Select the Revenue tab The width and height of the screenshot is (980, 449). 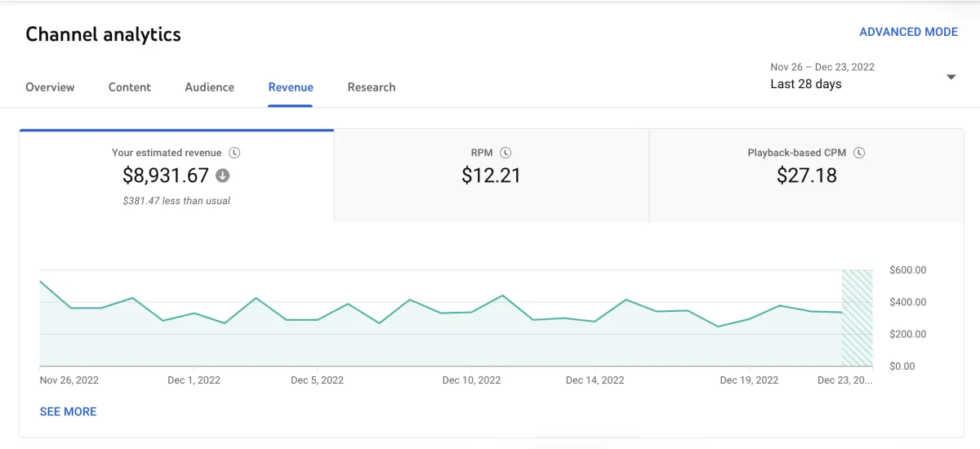(291, 87)
